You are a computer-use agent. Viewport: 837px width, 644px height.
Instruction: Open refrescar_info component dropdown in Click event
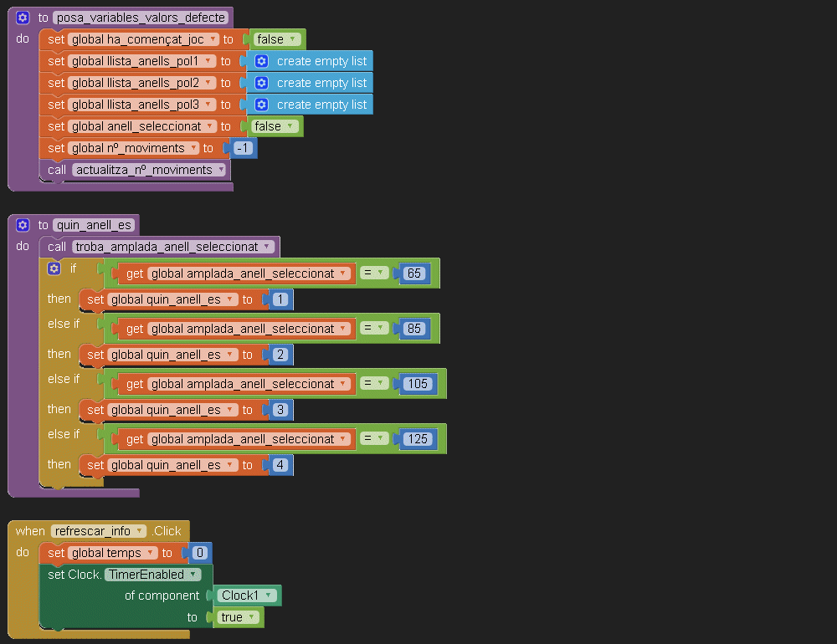pos(98,531)
